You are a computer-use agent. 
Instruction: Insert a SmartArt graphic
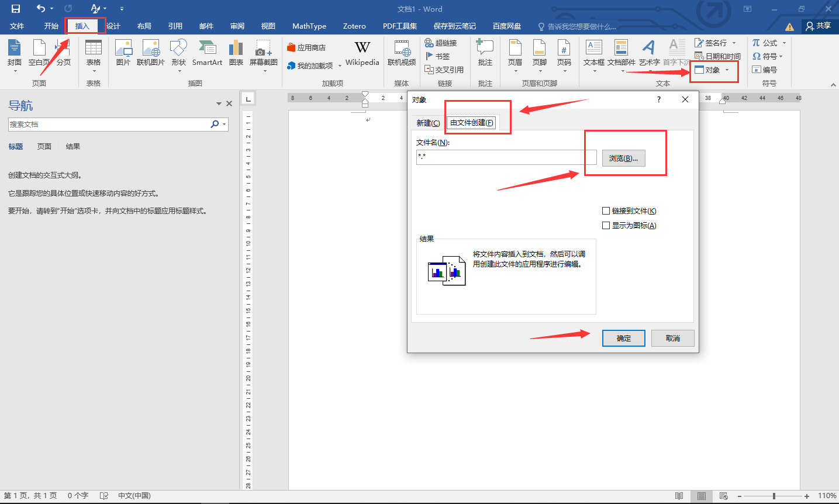pyautogui.click(x=207, y=53)
